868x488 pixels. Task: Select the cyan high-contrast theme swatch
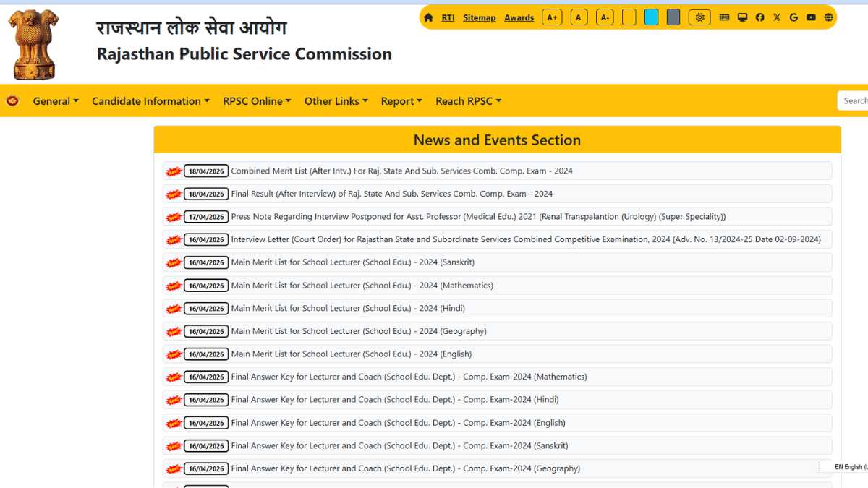(x=651, y=17)
